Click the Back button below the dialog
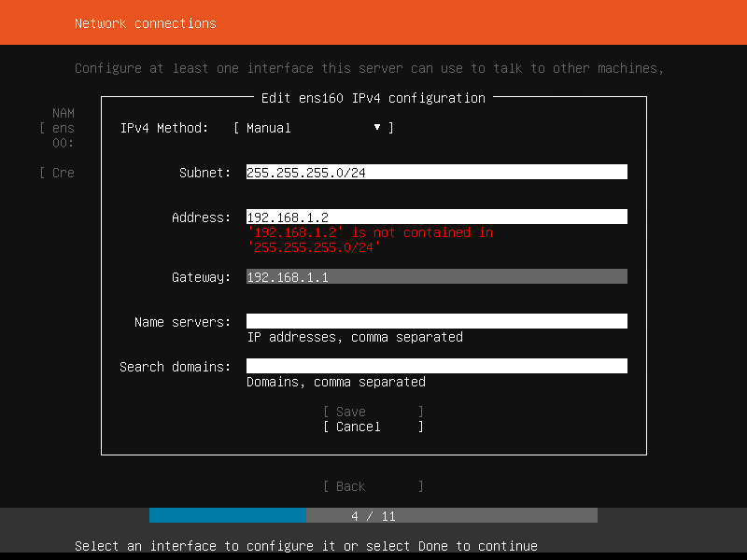The image size is (747, 560). click(373, 486)
